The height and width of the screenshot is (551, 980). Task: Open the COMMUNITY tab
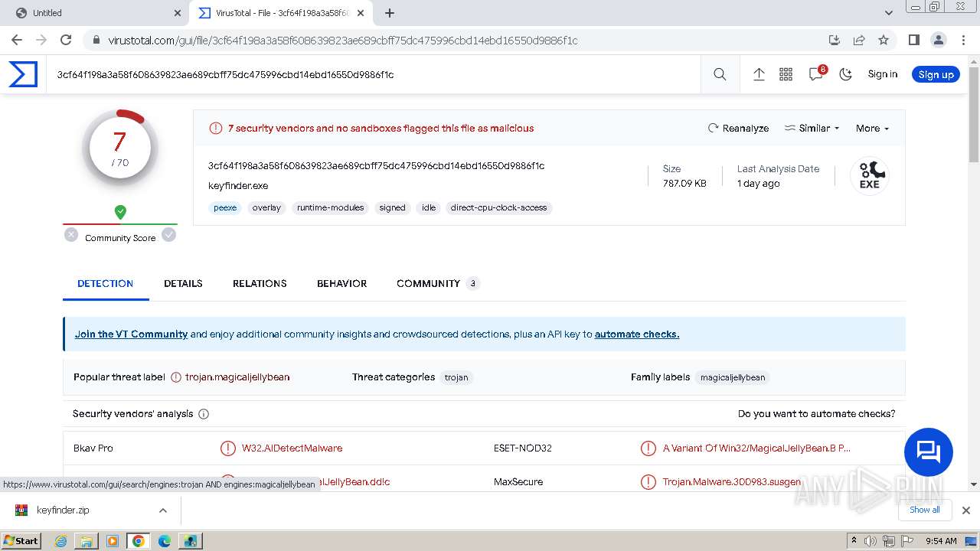437,283
